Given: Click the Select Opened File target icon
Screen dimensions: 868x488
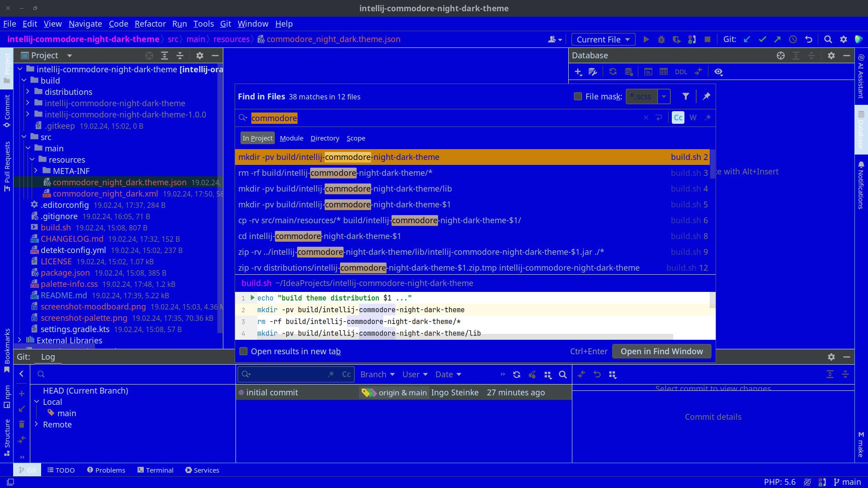Looking at the screenshot, I should pos(149,56).
